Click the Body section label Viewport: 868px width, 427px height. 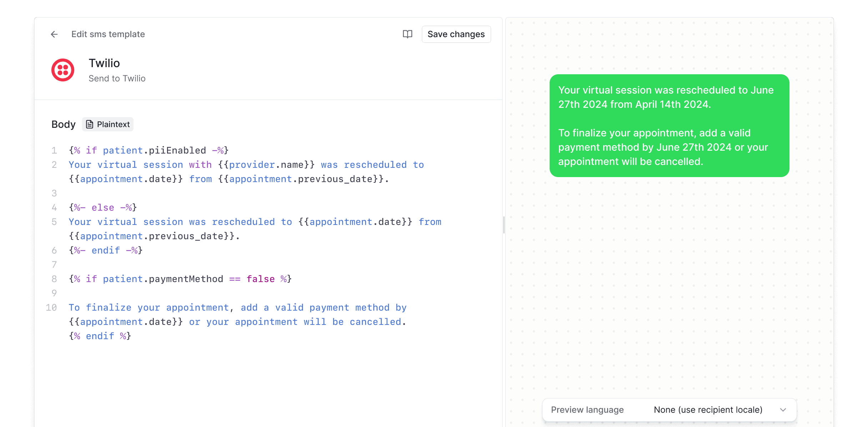click(63, 124)
